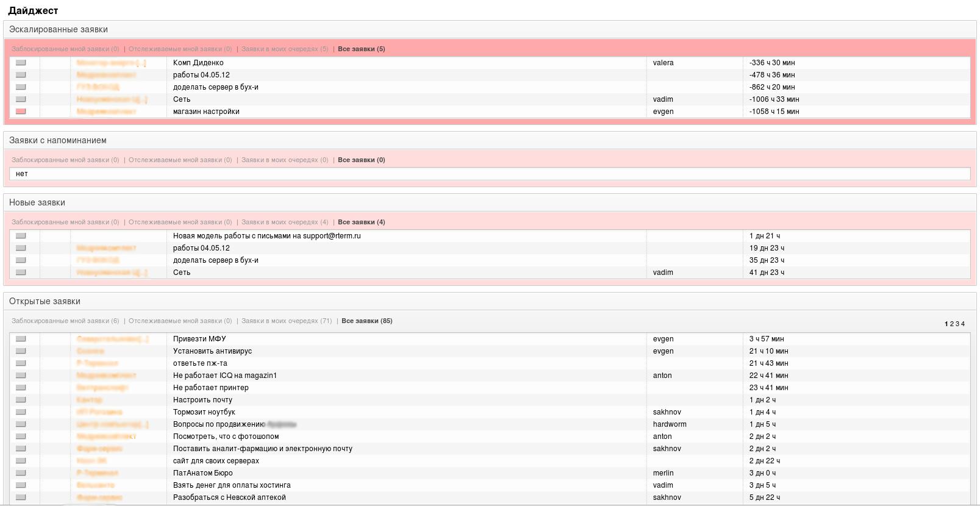980x506 pixels.
Task: Go to page 2 of open tickets
Action: point(952,324)
